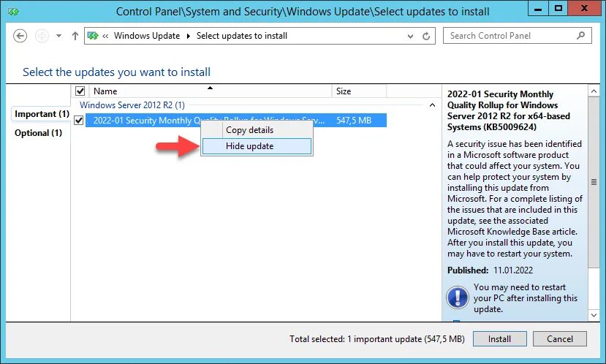606x364 pixels.
Task: Collapse the Windows Server 2012 R2 group
Action: click(x=433, y=105)
